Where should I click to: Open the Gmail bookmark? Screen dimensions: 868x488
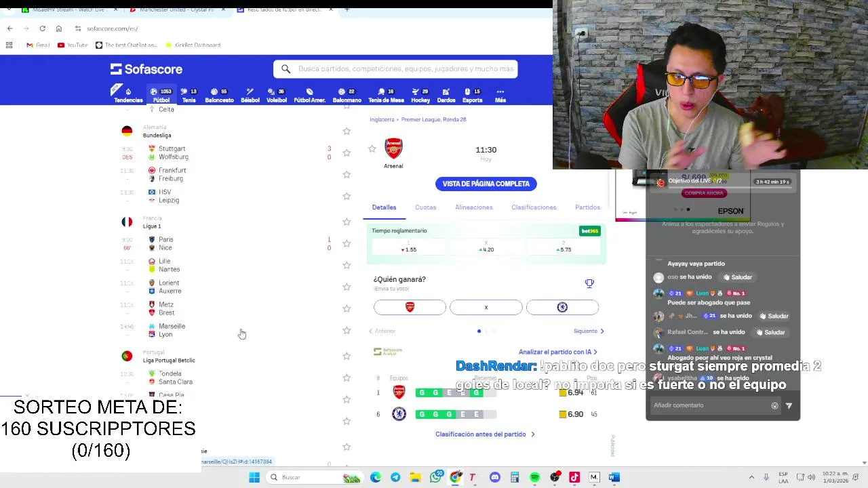(38, 45)
